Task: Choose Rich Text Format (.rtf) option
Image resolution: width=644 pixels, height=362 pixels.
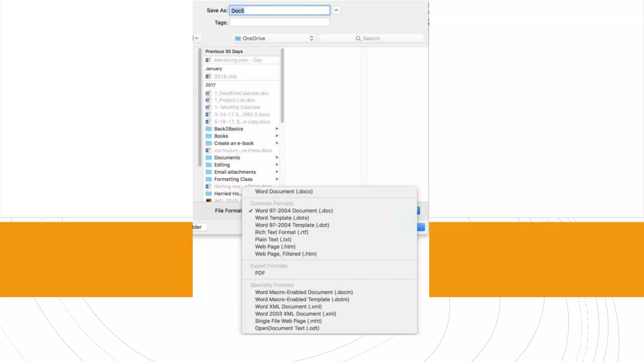Action: 281,232
